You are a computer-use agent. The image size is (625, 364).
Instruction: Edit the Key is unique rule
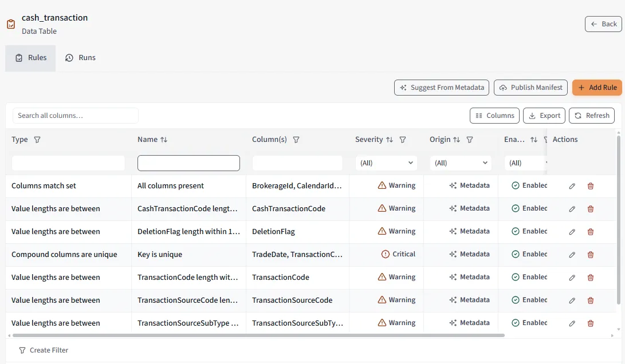(x=572, y=255)
